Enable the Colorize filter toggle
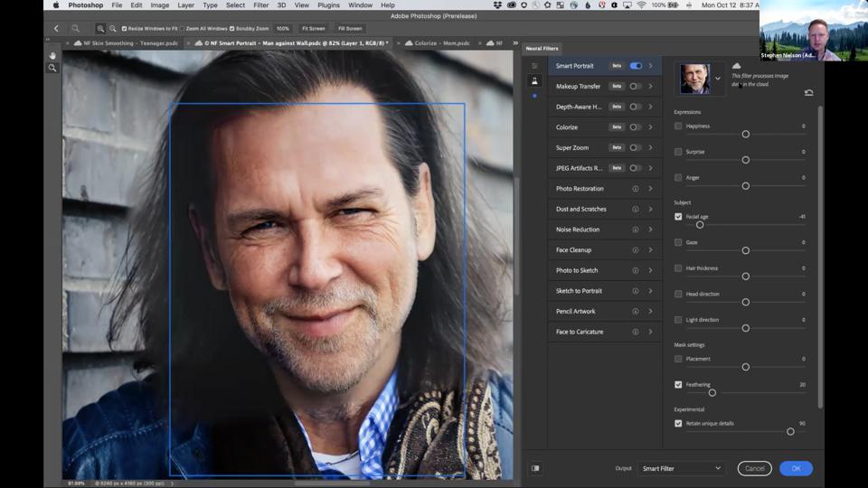This screenshot has width=868, height=488. 636,127
